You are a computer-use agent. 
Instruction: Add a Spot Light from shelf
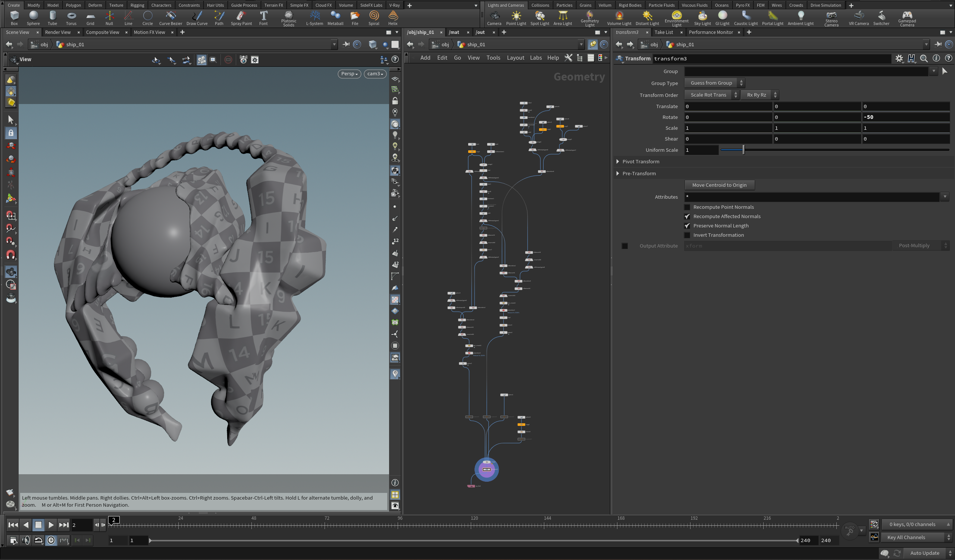(x=539, y=18)
